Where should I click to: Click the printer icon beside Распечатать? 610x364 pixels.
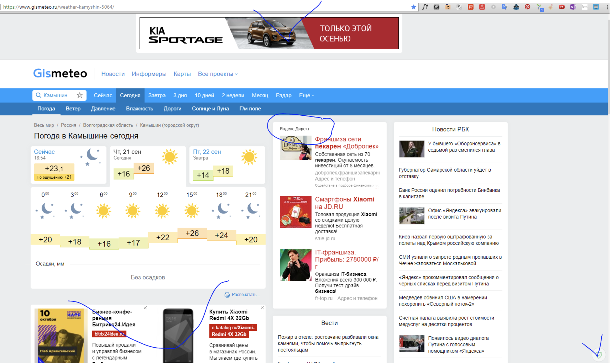pos(227,295)
